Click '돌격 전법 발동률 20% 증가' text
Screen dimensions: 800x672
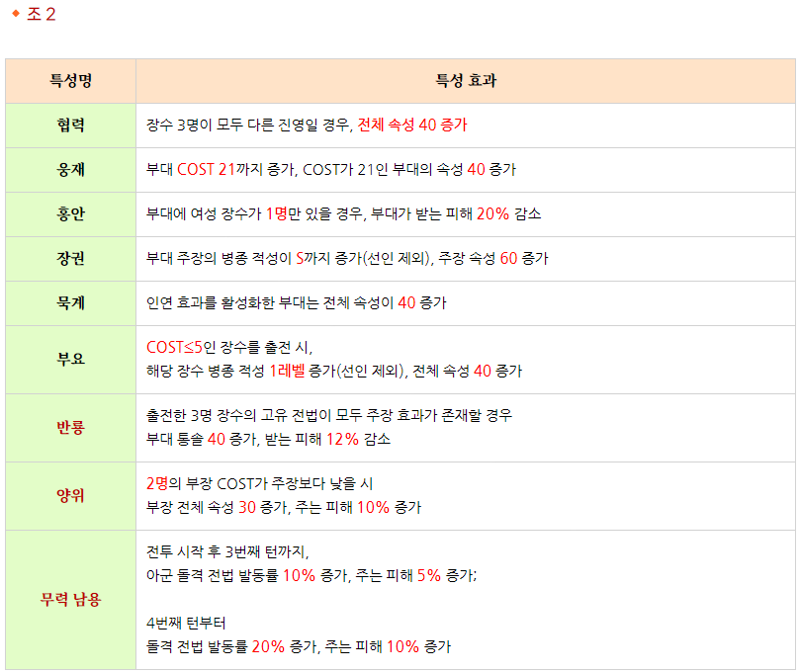(x=232, y=647)
